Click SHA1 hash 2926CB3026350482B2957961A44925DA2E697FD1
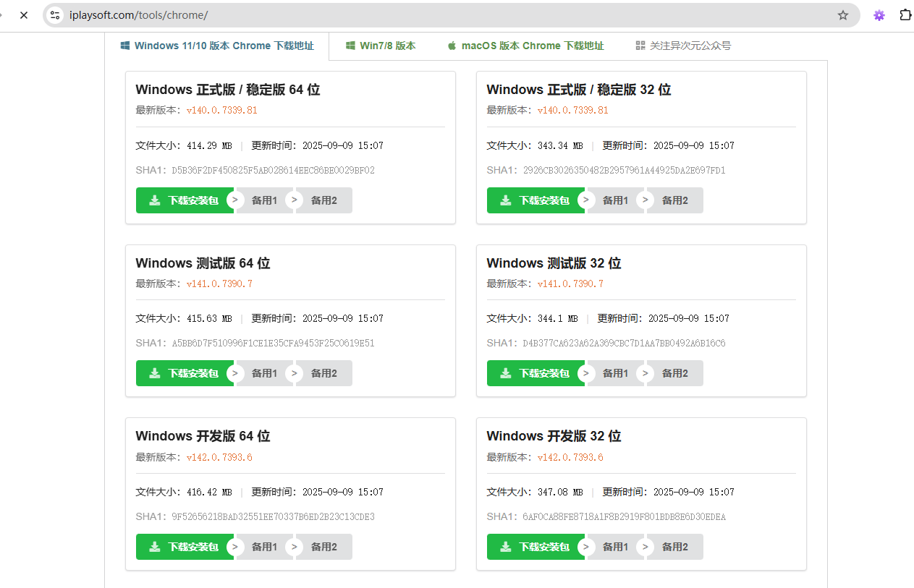Screen dimensions: 914x588 [x=624, y=171]
